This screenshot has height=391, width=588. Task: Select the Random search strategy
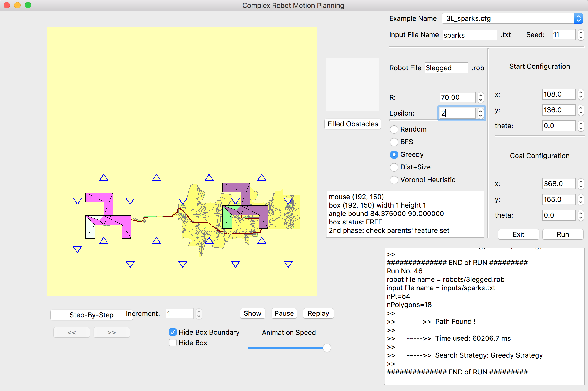[x=394, y=129]
